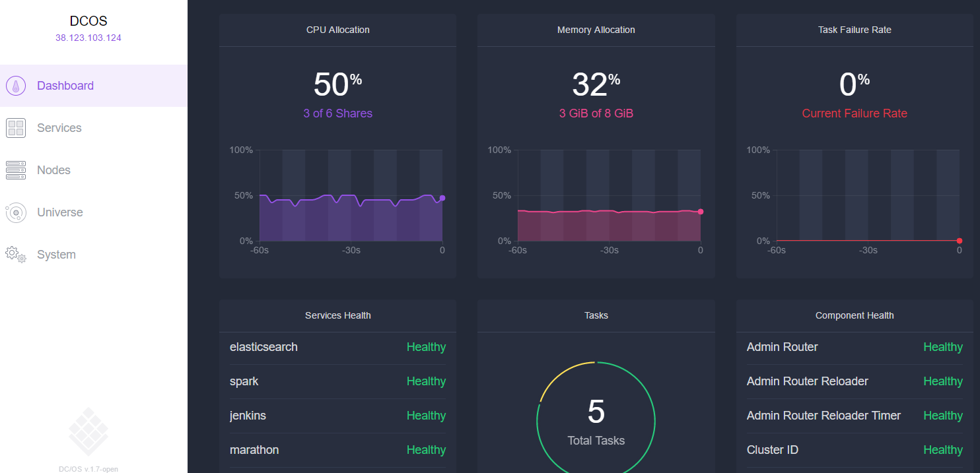Click the cluster IP 38.123.103.124

click(x=88, y=38)
